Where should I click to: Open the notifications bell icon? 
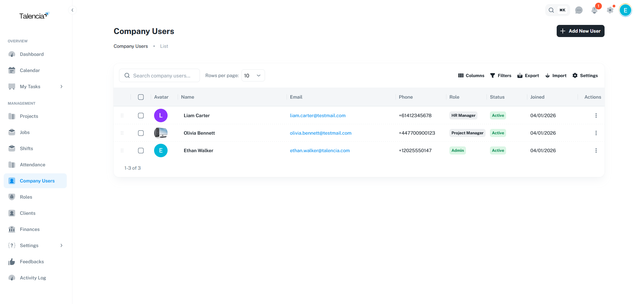(x=594, y=10)
